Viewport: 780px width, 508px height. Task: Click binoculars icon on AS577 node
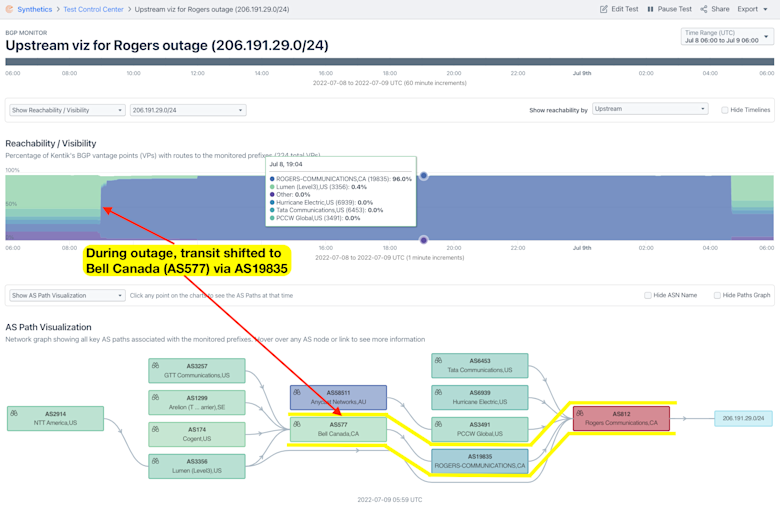pyautogui.click(x=297, y=424)
